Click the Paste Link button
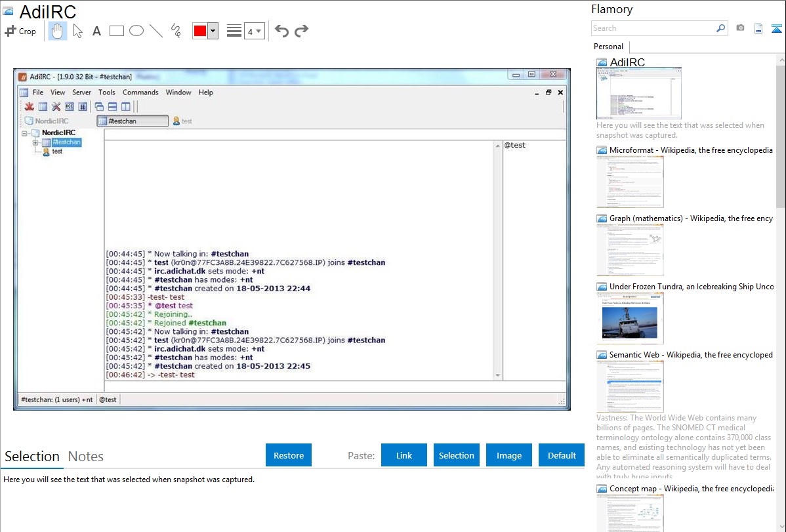786x532 pixels. coord(404,455)
